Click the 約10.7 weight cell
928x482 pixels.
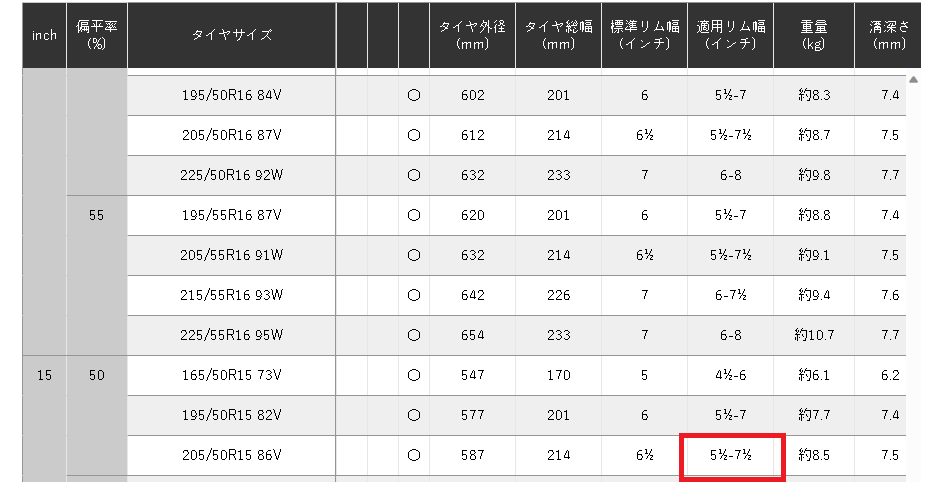pyautogui.click(x=815, y=335)
